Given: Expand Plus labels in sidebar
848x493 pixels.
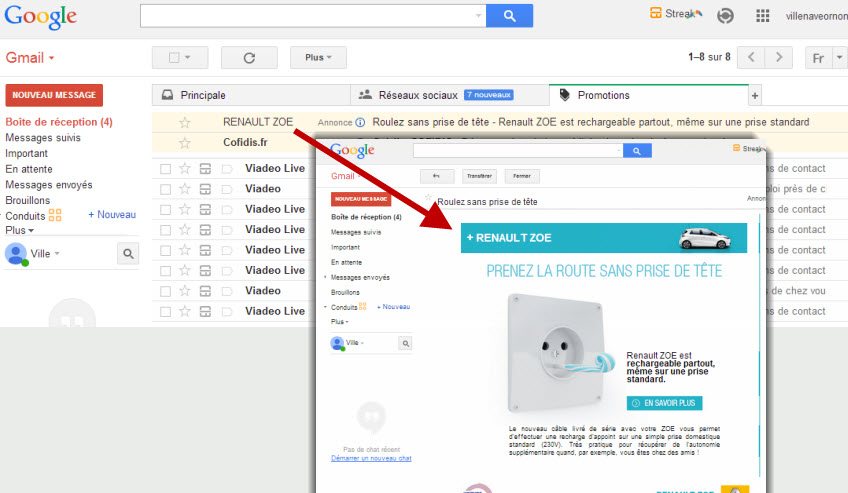Looking at the screenshot, I should (19, 230).
